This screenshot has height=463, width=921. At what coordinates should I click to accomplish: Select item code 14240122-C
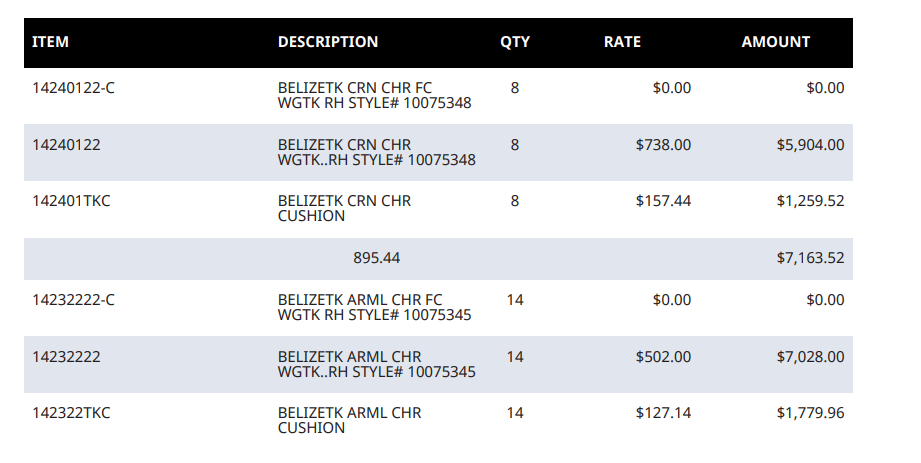(x=73, y=88)
